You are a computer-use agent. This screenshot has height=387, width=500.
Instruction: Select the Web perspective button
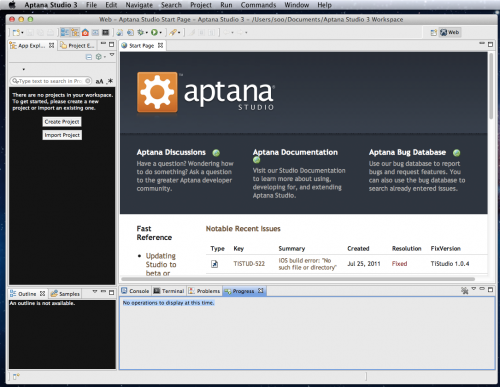pos(450,32)
